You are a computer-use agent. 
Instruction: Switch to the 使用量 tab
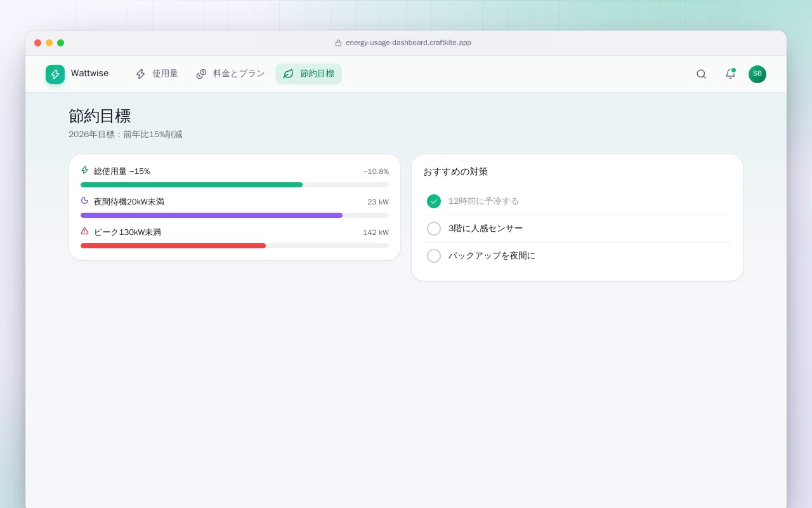157,74
